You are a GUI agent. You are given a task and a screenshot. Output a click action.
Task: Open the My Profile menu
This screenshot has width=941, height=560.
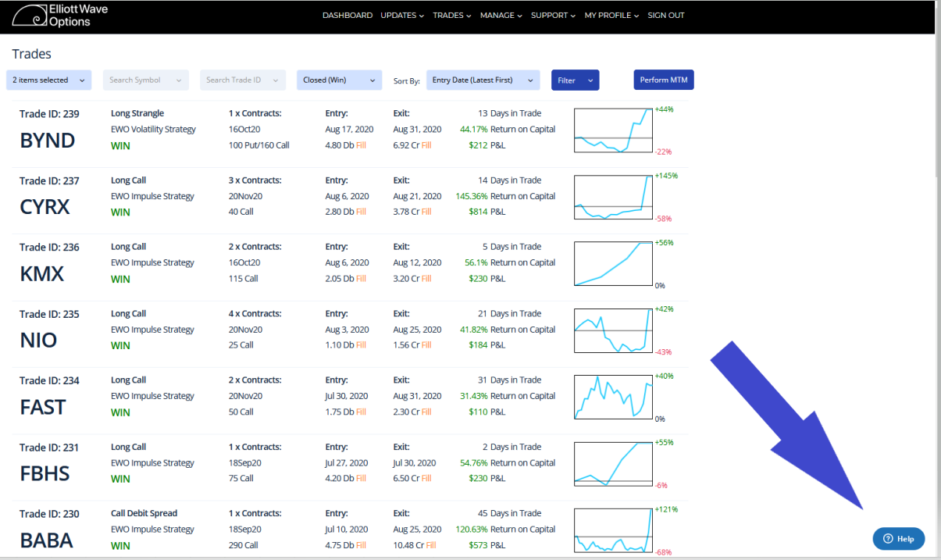click(611, 16)
